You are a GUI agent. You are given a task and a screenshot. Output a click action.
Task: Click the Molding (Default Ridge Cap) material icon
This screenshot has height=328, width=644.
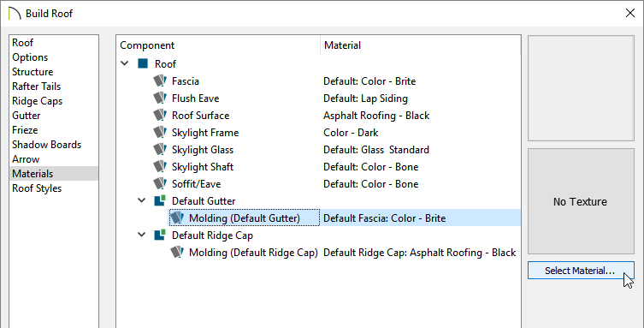[177, 252]
